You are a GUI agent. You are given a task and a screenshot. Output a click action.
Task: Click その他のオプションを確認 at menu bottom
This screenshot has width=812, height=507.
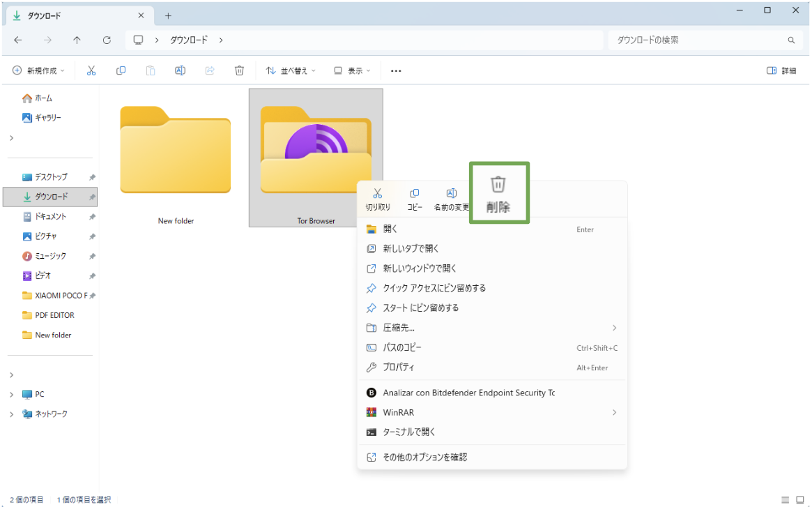424,457
